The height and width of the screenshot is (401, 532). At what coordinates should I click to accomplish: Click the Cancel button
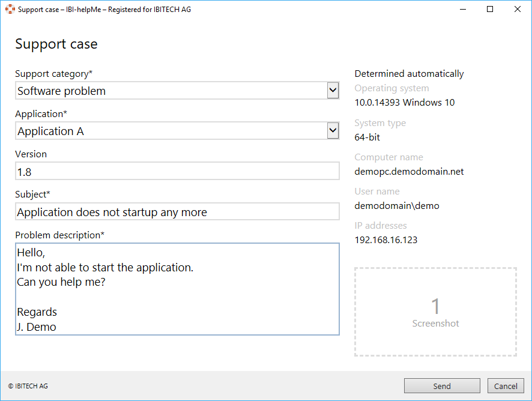[x=506, y=386]
